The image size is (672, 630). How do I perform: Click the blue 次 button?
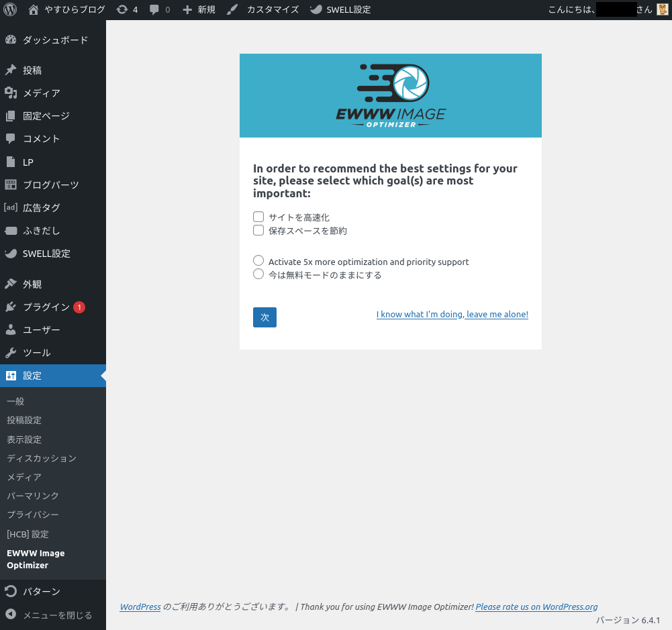point(265,317)
